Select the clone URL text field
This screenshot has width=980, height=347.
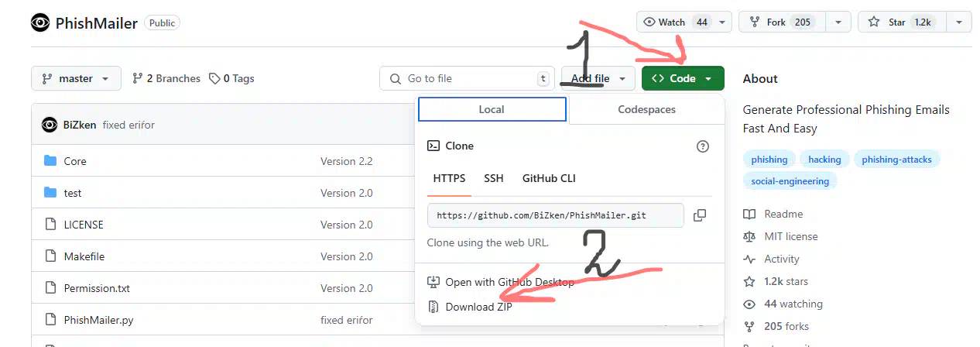pos(555,215)
